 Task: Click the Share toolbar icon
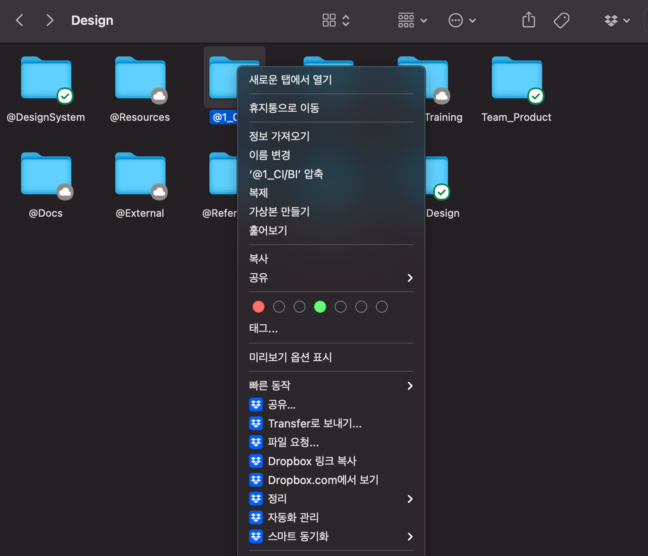pyautogui.click(x=529, y=20)
